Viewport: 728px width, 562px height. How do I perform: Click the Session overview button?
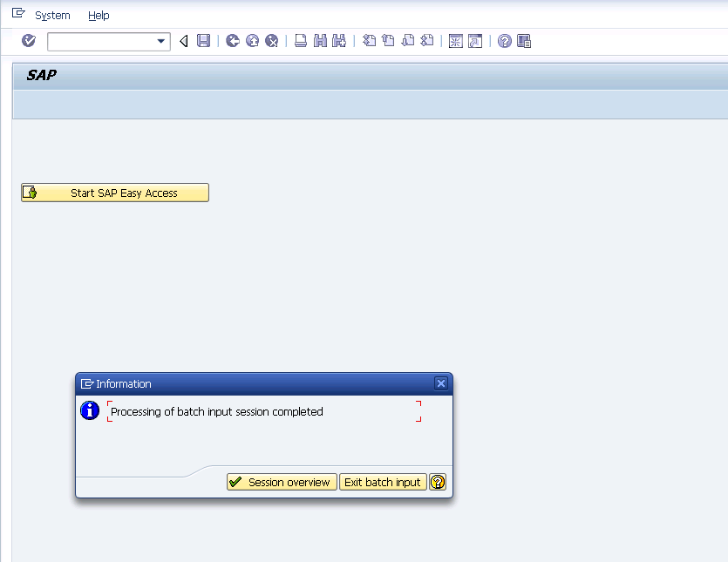click(x=281, y=482)
